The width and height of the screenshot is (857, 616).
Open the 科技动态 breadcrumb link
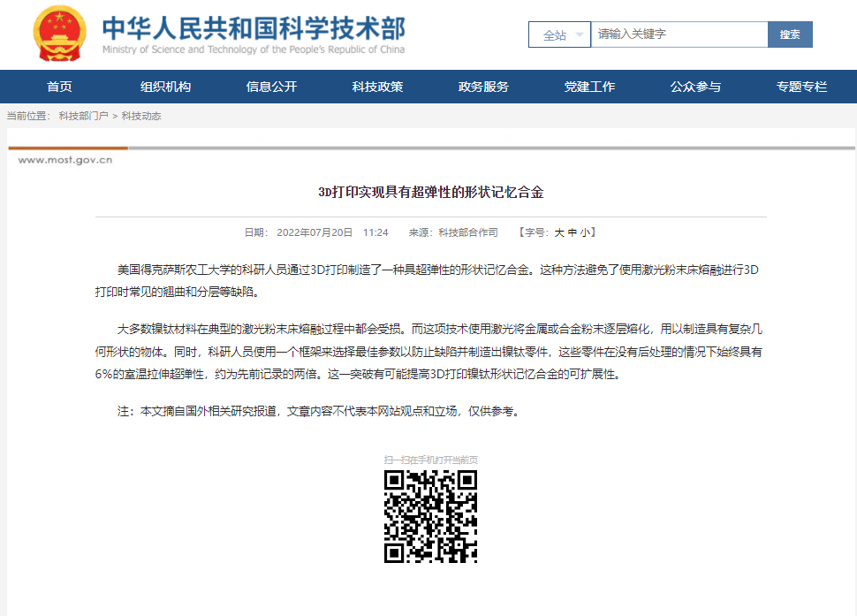pos(140,115)
